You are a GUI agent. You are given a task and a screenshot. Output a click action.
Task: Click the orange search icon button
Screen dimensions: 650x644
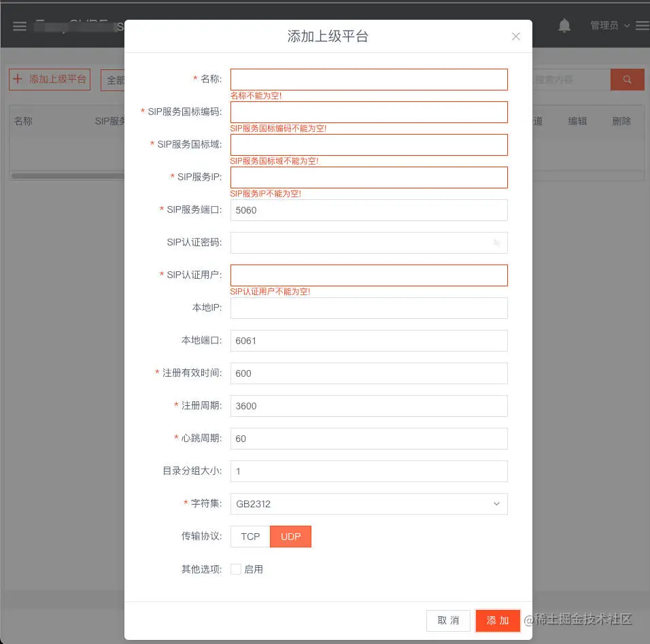pos(627,79)
